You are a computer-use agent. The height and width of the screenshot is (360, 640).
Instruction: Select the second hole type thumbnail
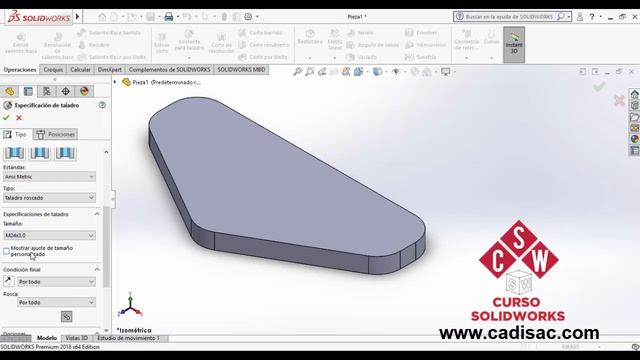40,153
